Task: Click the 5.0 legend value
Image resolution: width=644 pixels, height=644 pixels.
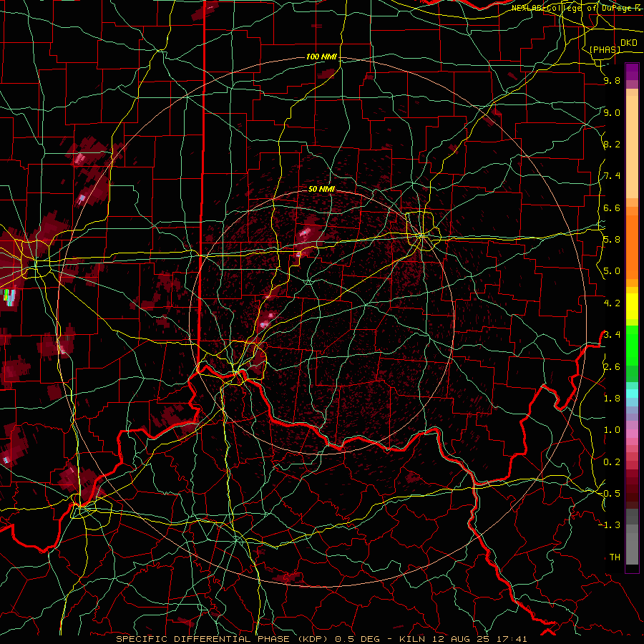Action: pos(612,271)
